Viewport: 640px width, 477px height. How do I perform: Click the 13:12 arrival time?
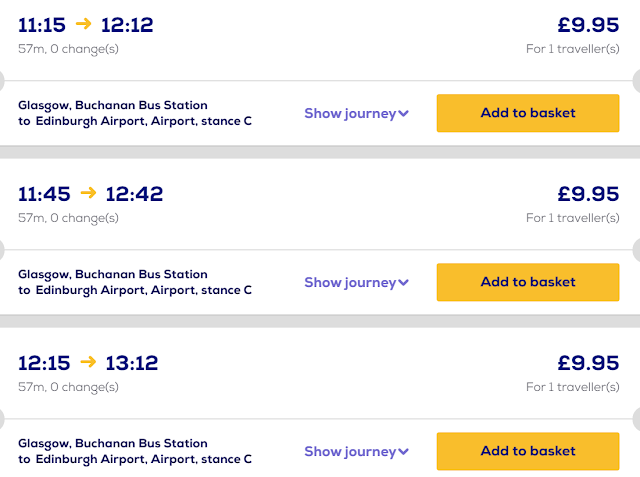click(x=130, y=363)
